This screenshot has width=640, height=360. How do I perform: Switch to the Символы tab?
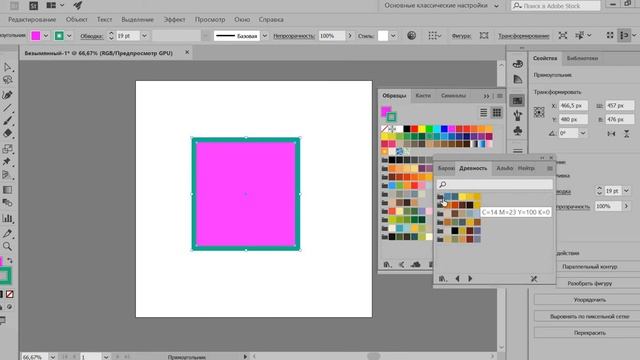pos(453,96)
